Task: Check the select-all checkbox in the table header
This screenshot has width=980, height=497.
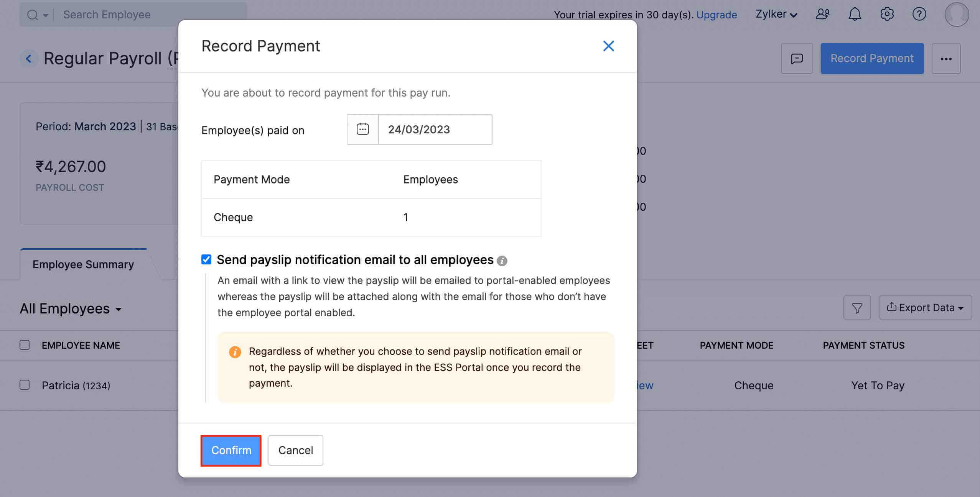Action: 24,344
